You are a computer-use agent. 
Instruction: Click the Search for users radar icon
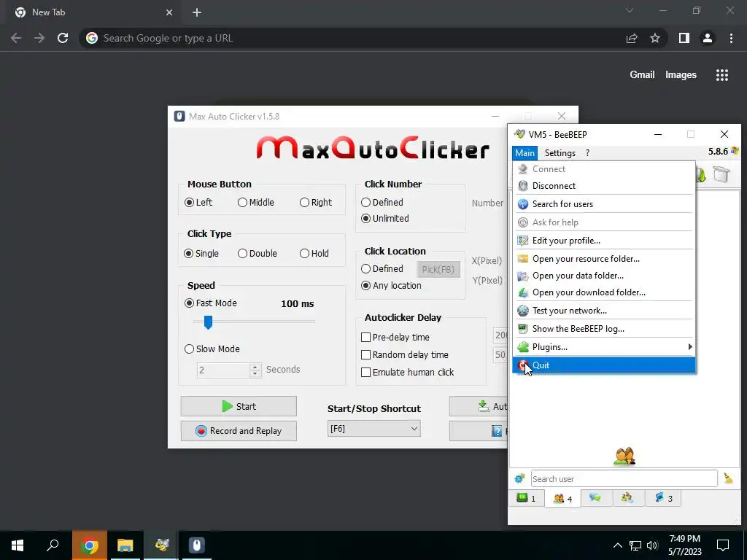(x=522, y=204)
